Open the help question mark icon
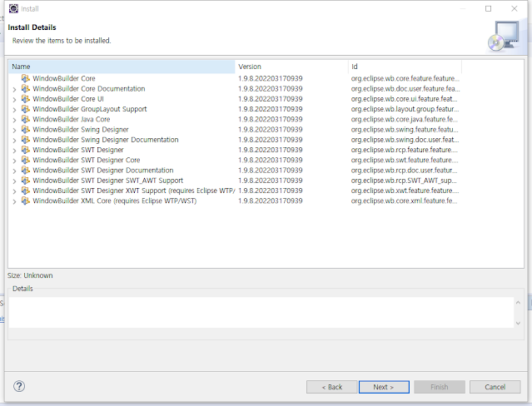532x406 pixels. pyautogui.click(x=19, y=386)
